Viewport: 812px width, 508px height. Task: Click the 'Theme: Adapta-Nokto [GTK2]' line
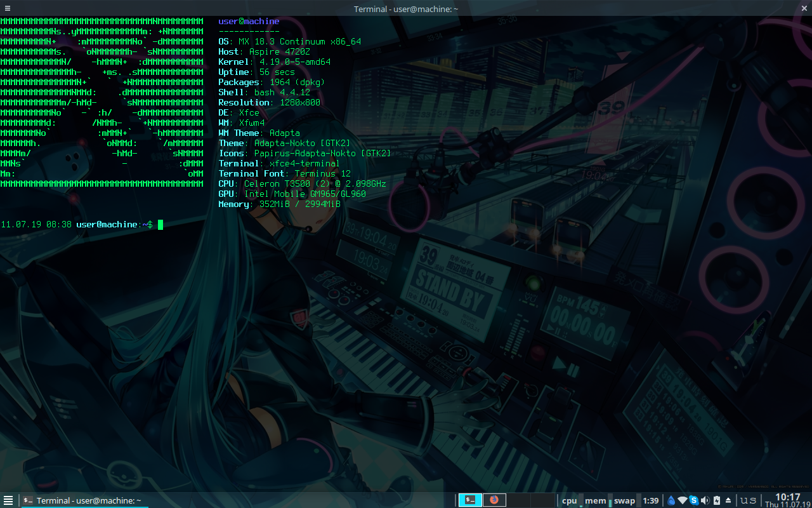(x=284, y=143)
